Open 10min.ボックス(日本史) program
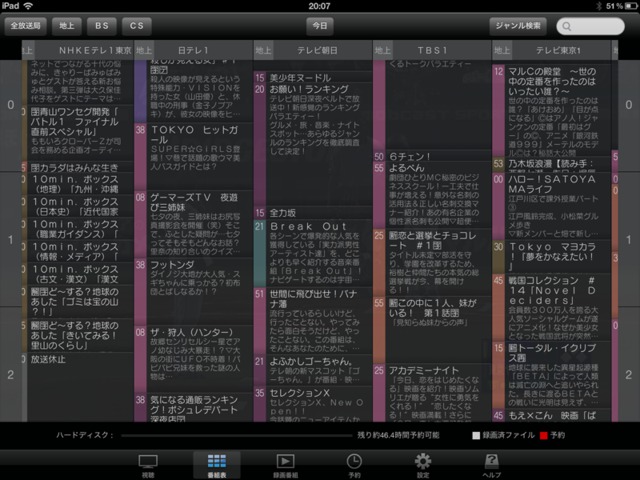Screen dimensions: 640x480 click(78, 206)
